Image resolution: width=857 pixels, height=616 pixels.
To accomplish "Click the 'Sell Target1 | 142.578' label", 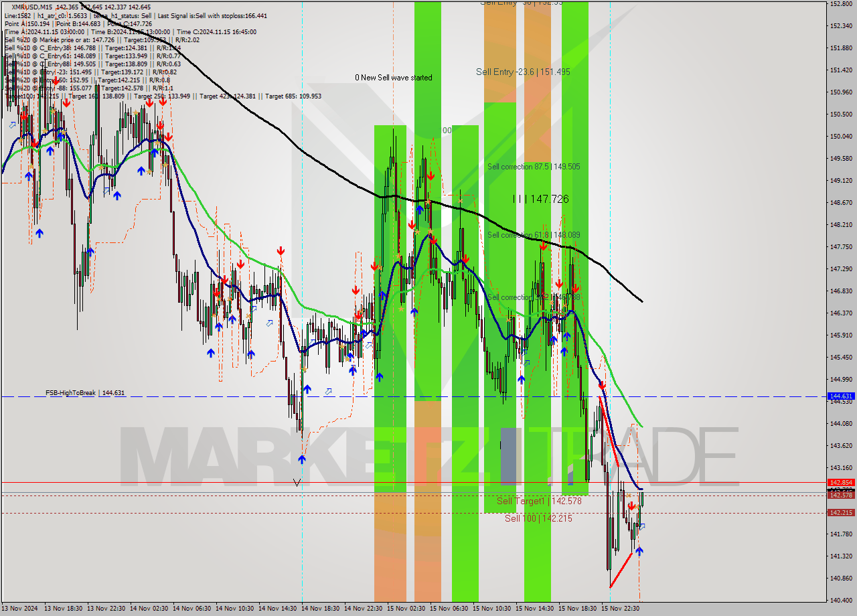I will point(539,501).
